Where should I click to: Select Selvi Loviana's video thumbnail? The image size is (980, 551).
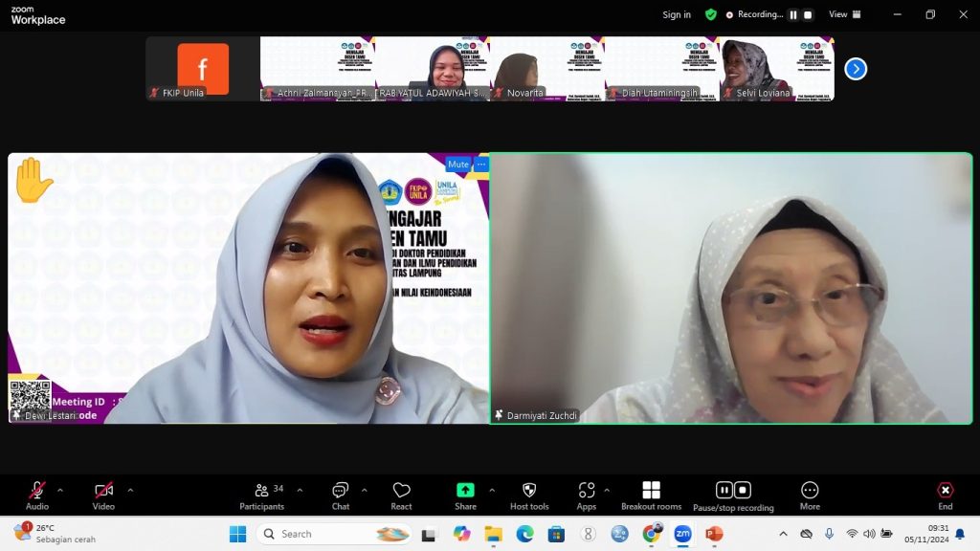pyautogui.click(x=776, y=69)
